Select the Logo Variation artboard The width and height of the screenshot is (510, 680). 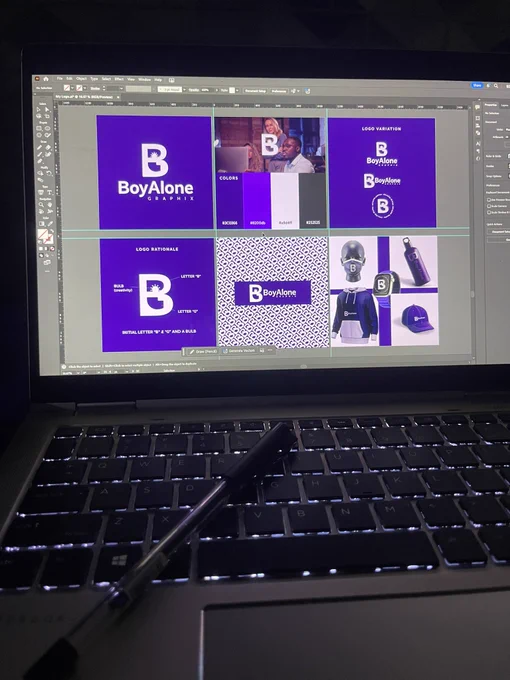tap(382, 172)
